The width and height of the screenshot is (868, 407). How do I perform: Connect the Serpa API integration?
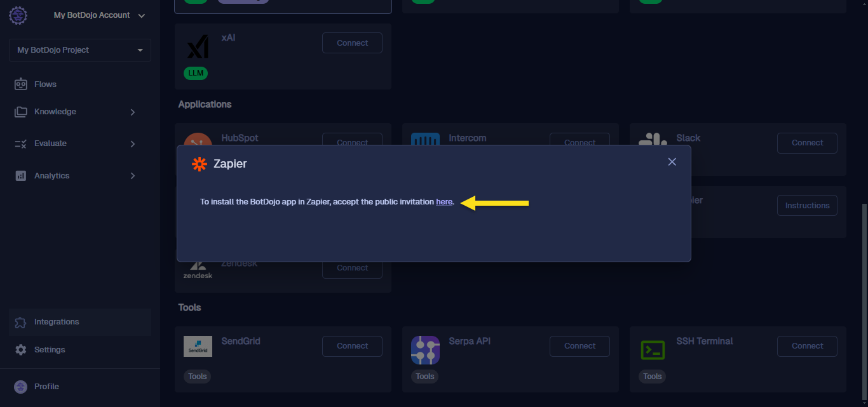click(x=580, y=346)
